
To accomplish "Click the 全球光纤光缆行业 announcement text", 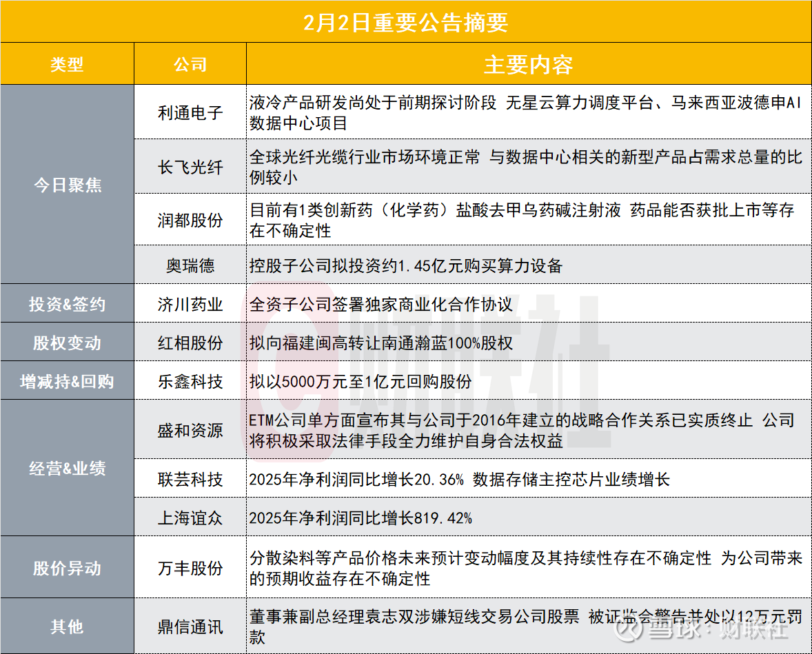I will tap(526, 167).
